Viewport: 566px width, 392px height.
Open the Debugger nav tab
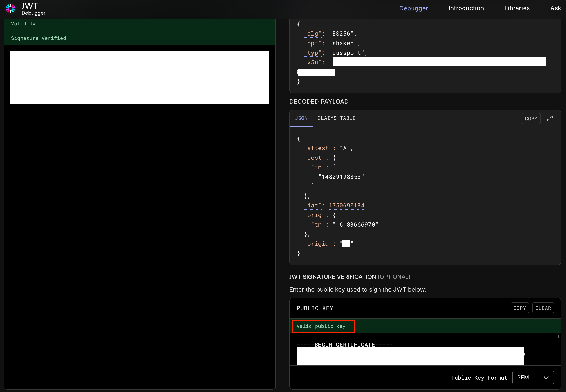pyautogui.click(x=413, y=8)
